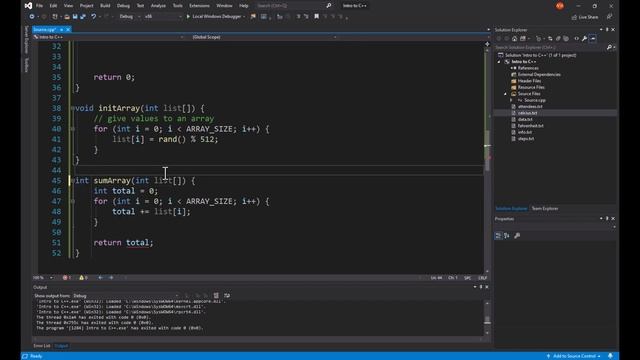
Task: Open the Global Scope dropdown
Action: [264, 37]
